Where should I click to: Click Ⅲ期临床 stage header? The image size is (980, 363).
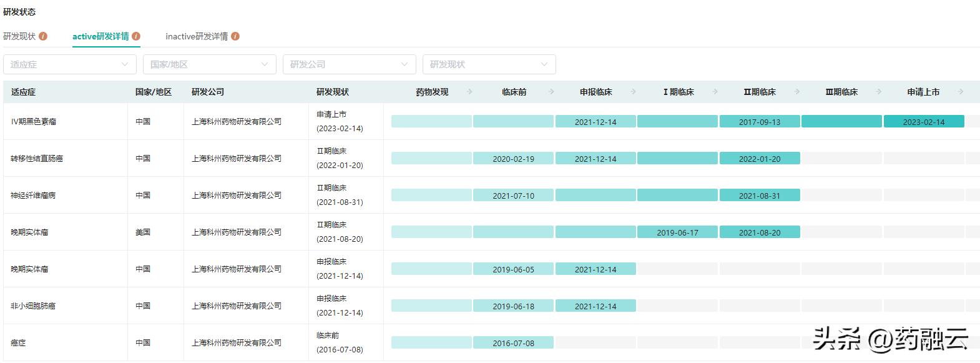841,92
